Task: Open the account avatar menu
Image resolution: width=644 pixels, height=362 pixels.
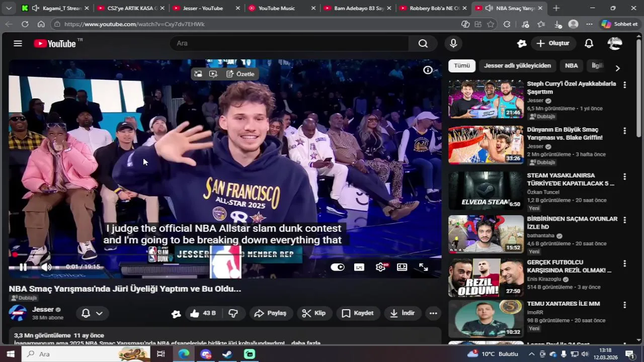Action: coord(615,43)
